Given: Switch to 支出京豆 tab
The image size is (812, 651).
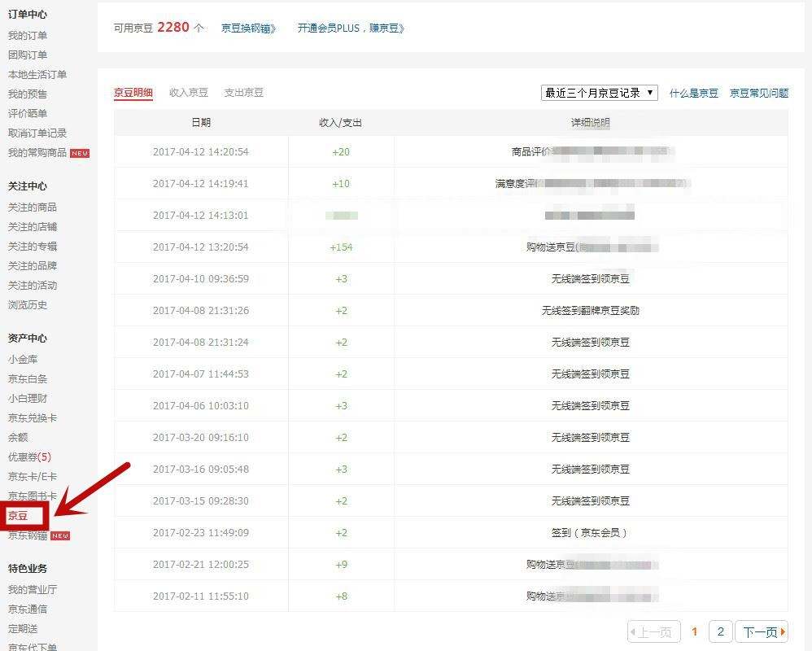Looking at the screenshot, I should coord(244,93).
